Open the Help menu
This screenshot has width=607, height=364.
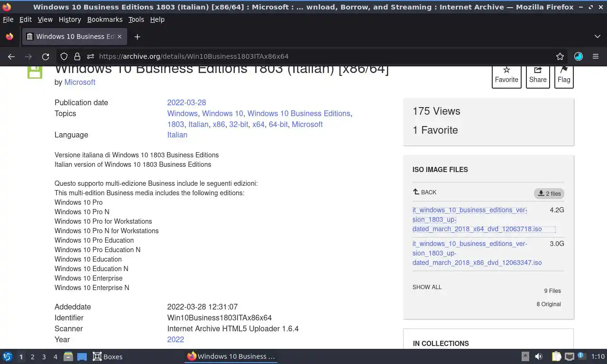coord(157,19)
